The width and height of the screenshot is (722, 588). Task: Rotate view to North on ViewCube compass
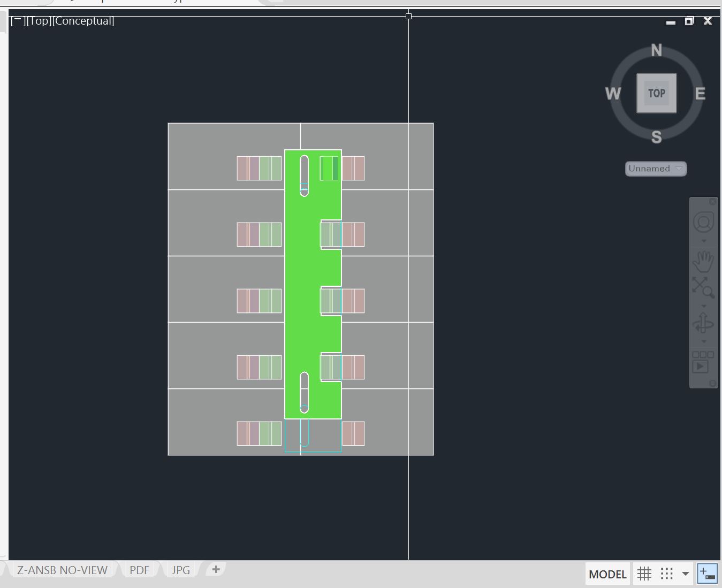pyautogui.click(x=656, y=50)
